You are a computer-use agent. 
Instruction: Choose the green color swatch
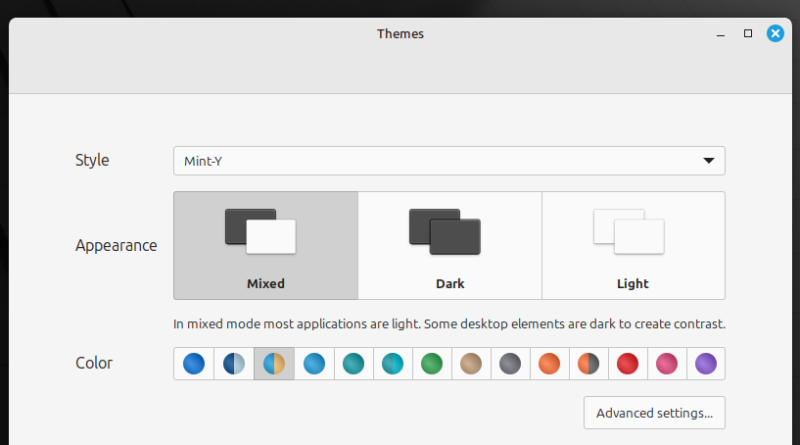click(x=432, y=364)
